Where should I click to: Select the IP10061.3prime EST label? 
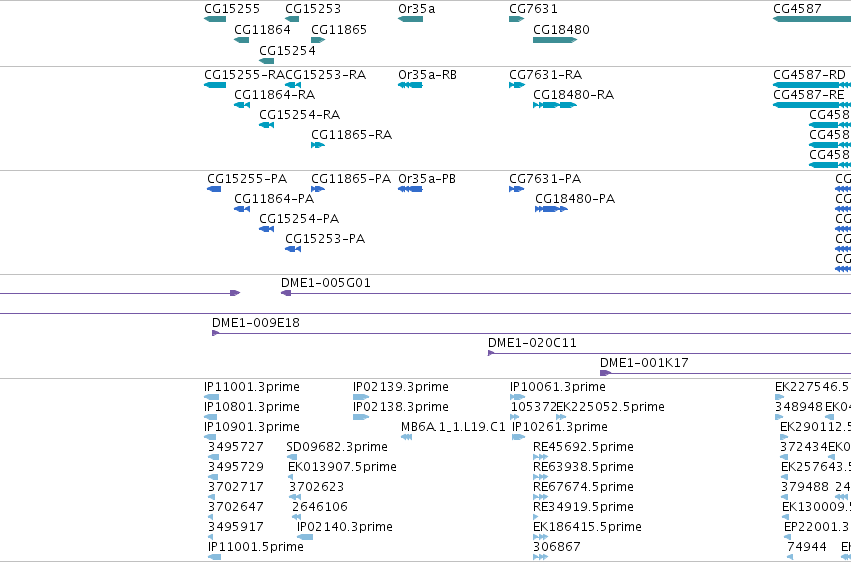tap(557, 387)
